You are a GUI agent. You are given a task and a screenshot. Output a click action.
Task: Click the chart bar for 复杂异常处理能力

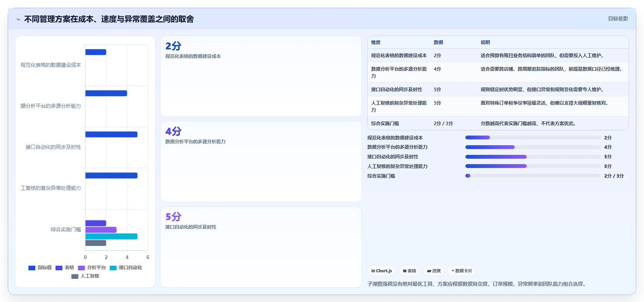coord(111,175)
